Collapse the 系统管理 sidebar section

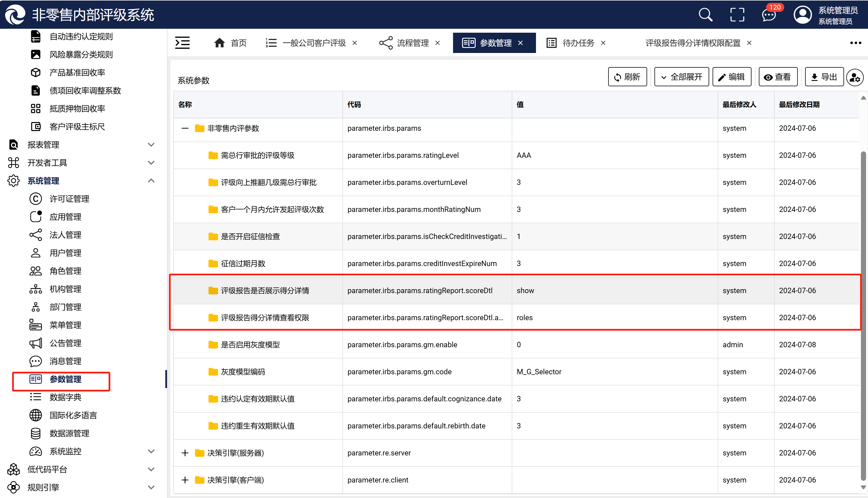coord(151,181)
